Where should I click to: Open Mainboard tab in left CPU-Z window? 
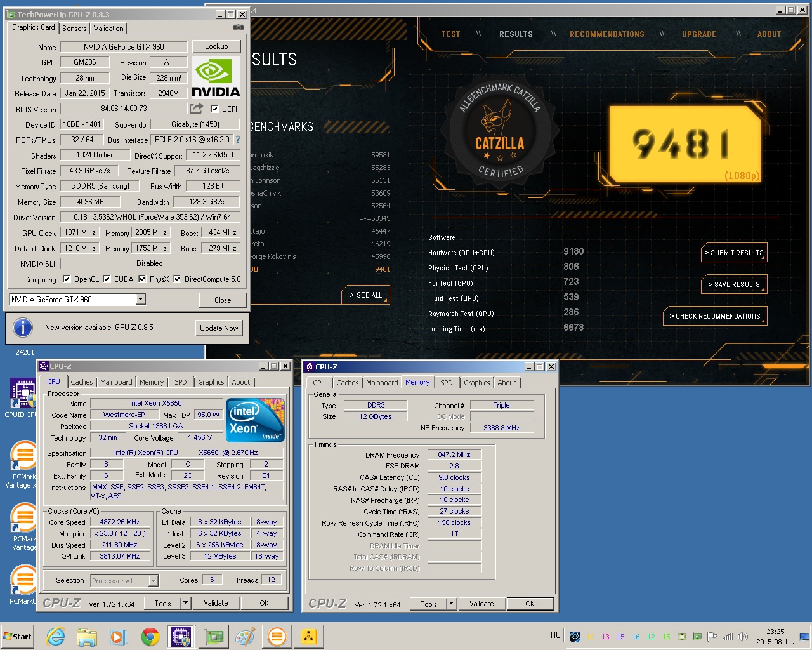[x=116, y=382]
